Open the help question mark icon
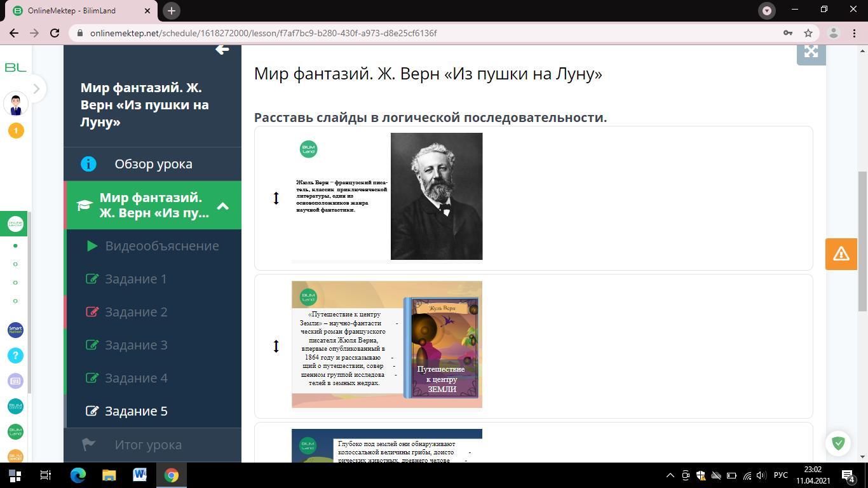 (15, 355)
